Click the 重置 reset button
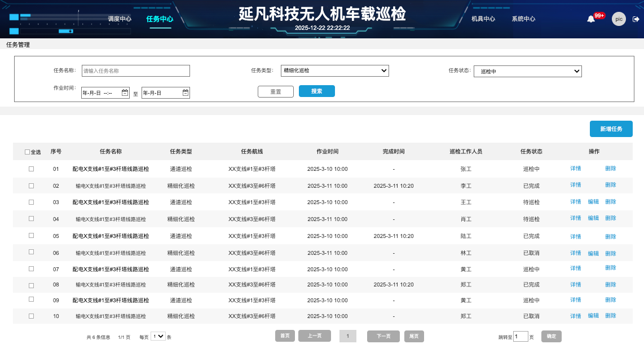 276,91
